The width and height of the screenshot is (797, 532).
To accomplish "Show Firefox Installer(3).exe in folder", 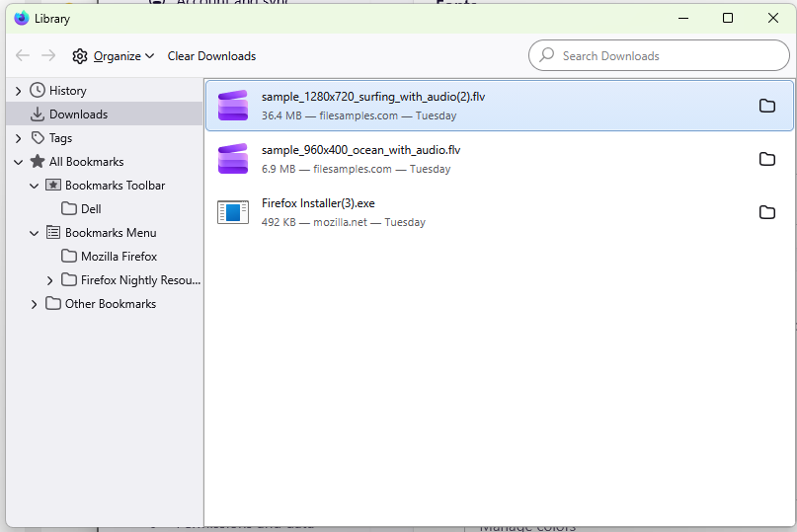I will click(767, 212).
